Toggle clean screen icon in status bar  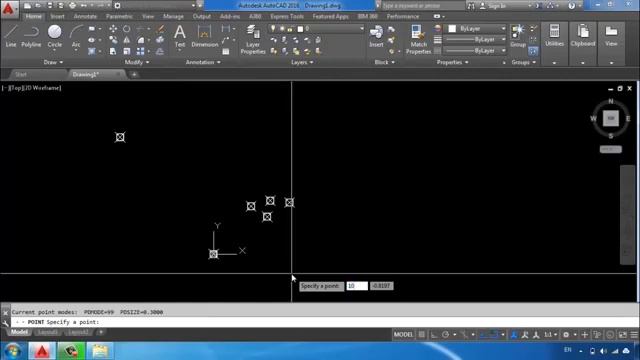622,335
